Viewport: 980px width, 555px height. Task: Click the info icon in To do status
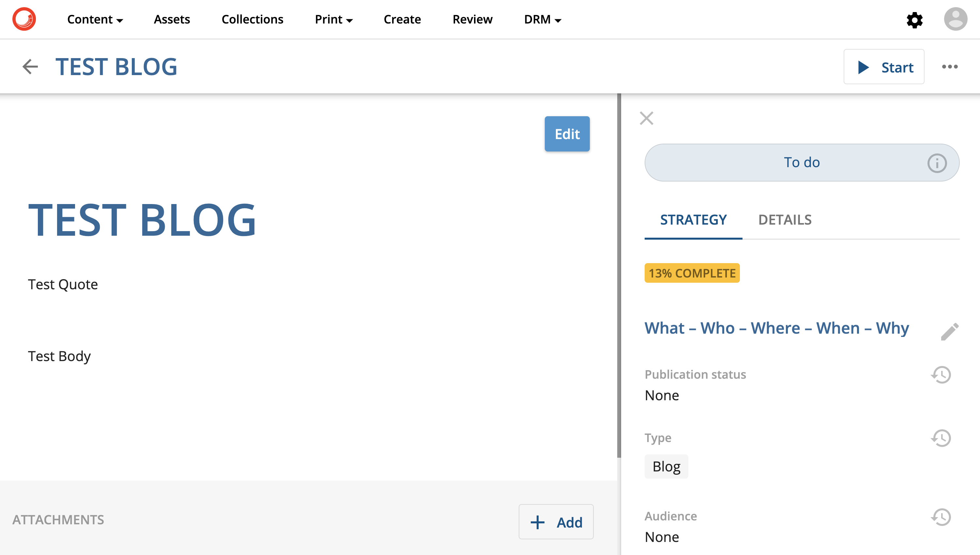point(937,163)
